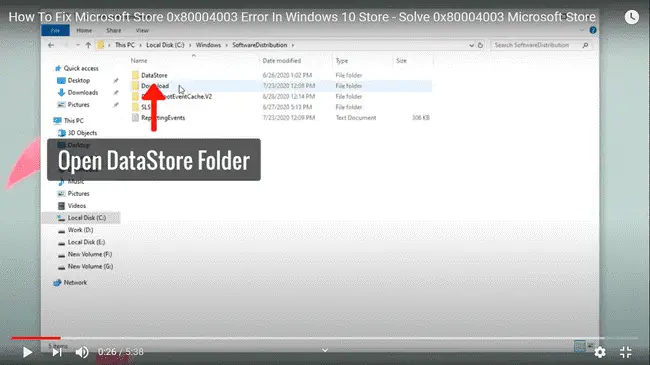
Task: Click the Watch Later clock icon
Action: pos(632,17)
